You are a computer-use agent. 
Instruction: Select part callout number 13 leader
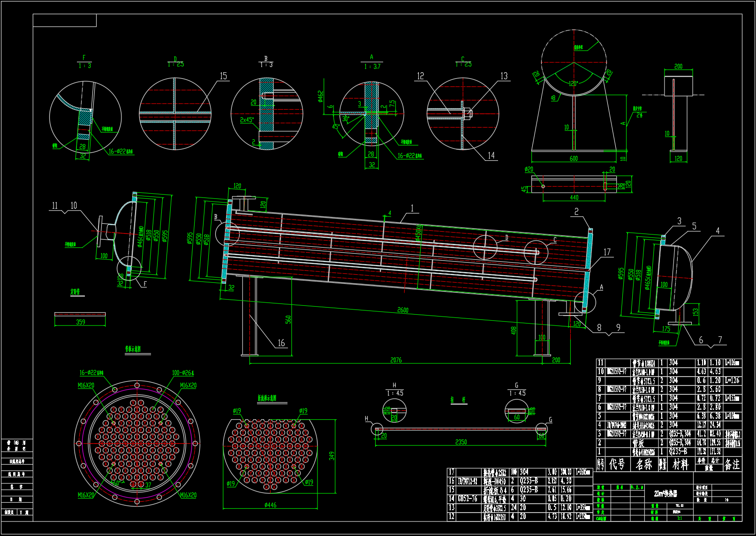504,76
